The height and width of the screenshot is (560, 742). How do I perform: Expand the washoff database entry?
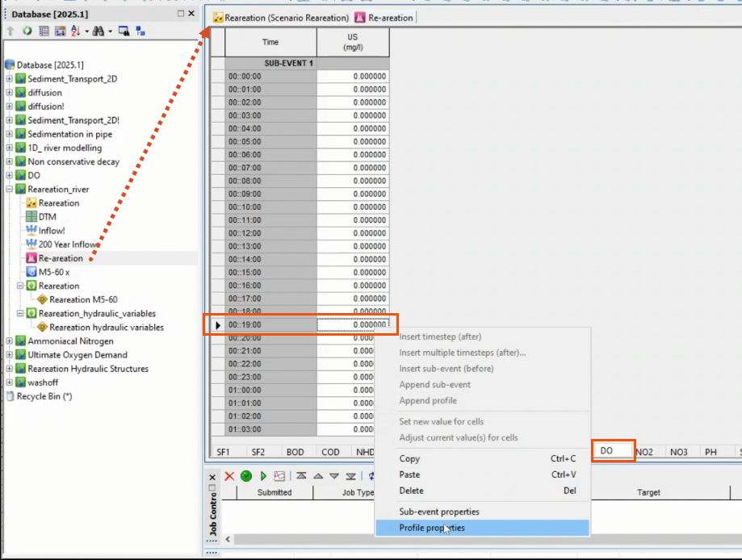click(x=8, y=382)
